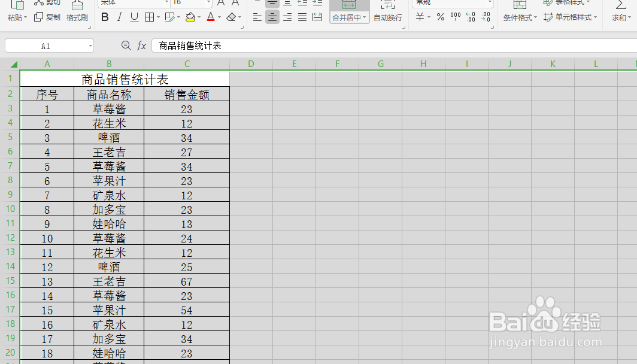Select the cell with value 67
The width and height of the screenshot is (637, 364).
click(x=187, y=281)
